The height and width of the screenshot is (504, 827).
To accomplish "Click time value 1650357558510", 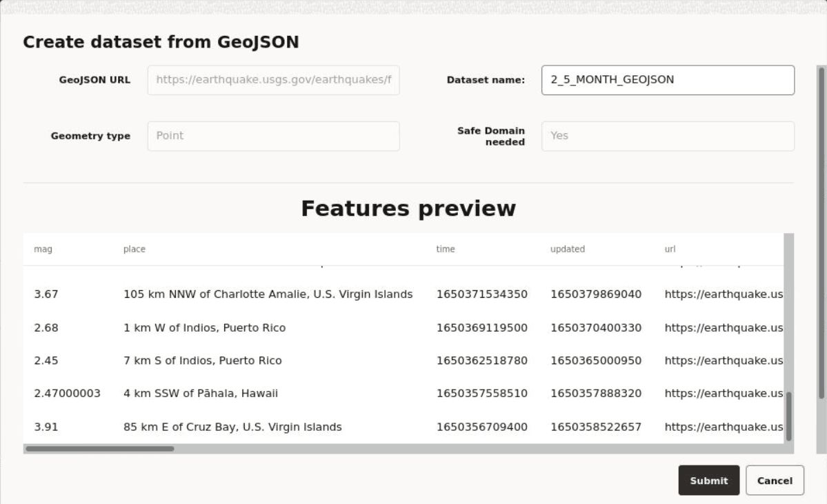I will point(481,393).
